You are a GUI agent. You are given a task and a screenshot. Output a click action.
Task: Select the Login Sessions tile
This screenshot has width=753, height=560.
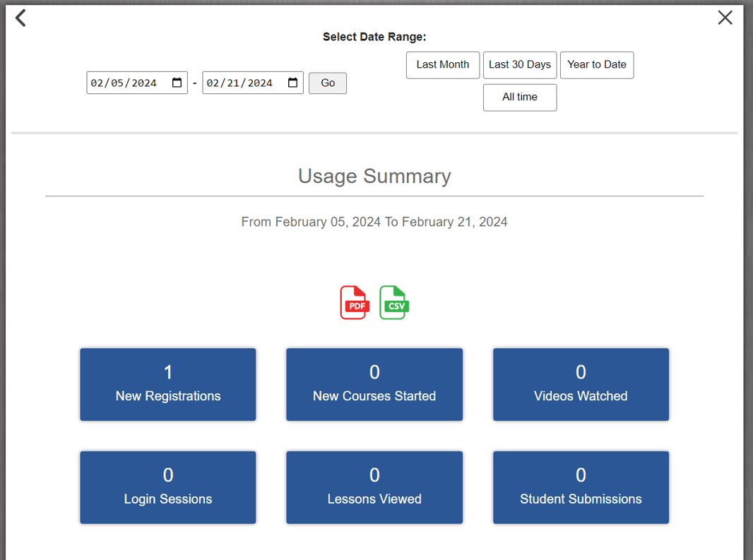pyautogui.click(x=168, y=487)
